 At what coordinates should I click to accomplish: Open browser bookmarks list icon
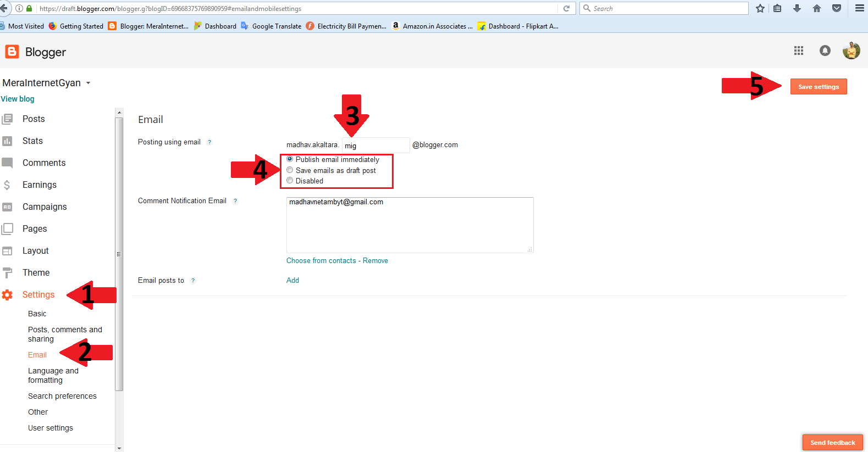point(777,8)
